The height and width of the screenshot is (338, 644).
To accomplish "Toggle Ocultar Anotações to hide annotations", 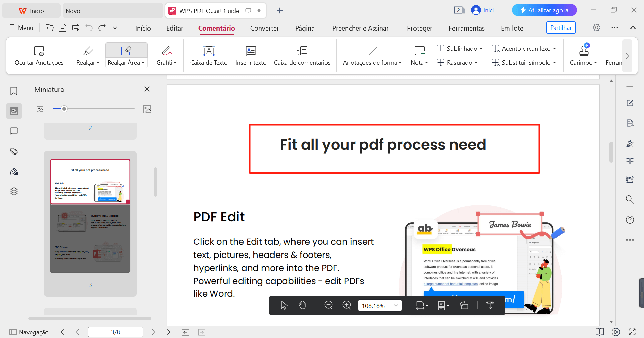I will 39,55.
